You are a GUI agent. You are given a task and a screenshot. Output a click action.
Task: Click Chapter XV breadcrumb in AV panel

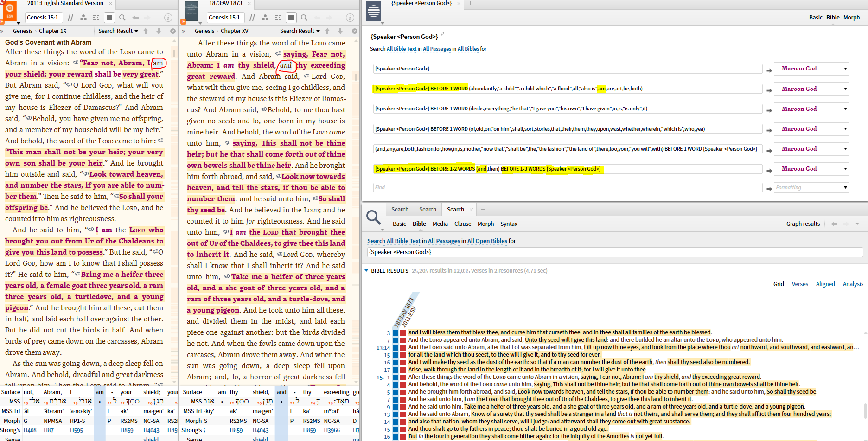pyautogui.click(x=235, y=31)
